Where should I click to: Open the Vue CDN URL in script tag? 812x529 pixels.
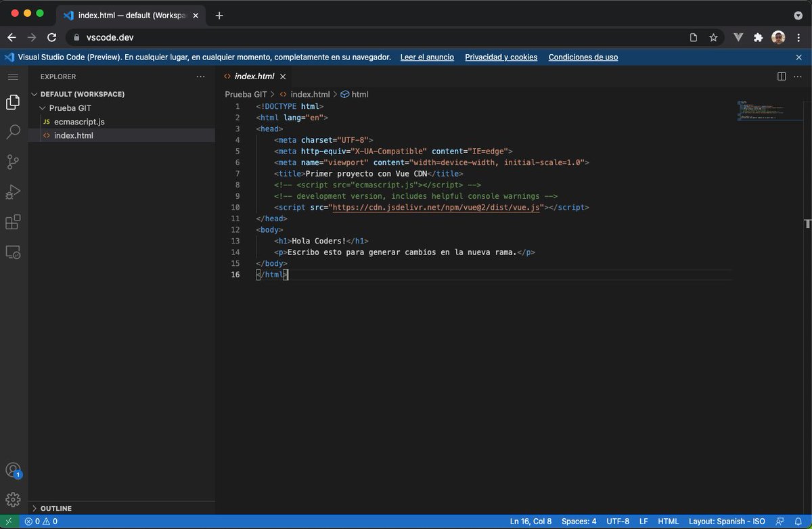[x=436, y=208]
